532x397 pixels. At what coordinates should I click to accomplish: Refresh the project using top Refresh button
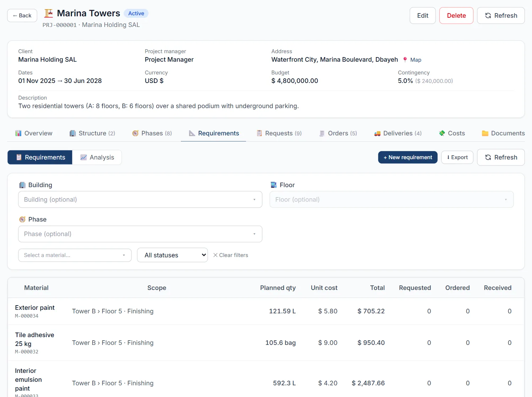tap(501, 16)
